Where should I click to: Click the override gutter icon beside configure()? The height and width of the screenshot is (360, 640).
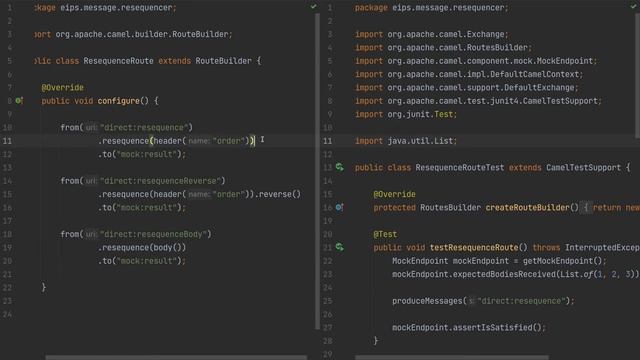pyautogui.click(x=19, y=100)
